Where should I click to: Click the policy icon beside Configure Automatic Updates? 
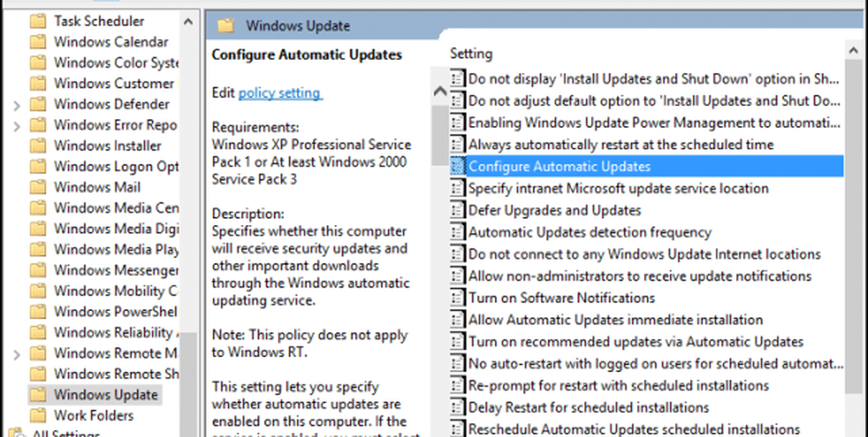(458, 166)
